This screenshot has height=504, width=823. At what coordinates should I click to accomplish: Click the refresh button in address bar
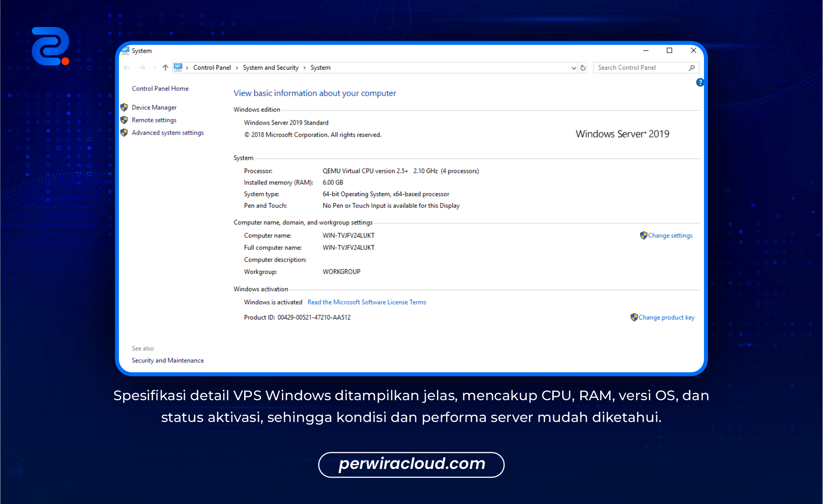pyautogui.click(x=583, y=68)
